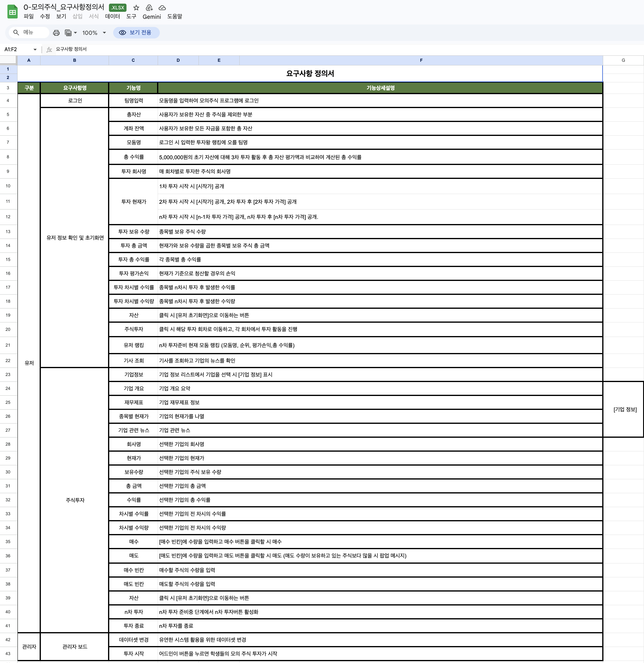The height and width of the screenshot is (663, 644).
Task: Click the Google Sheets home icon
Action: point(12,12)
